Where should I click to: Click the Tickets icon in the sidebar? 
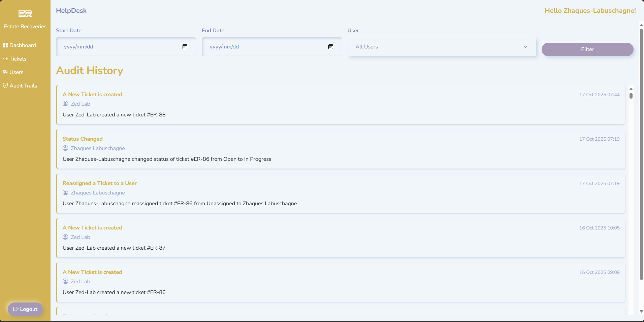pos(5,59)
